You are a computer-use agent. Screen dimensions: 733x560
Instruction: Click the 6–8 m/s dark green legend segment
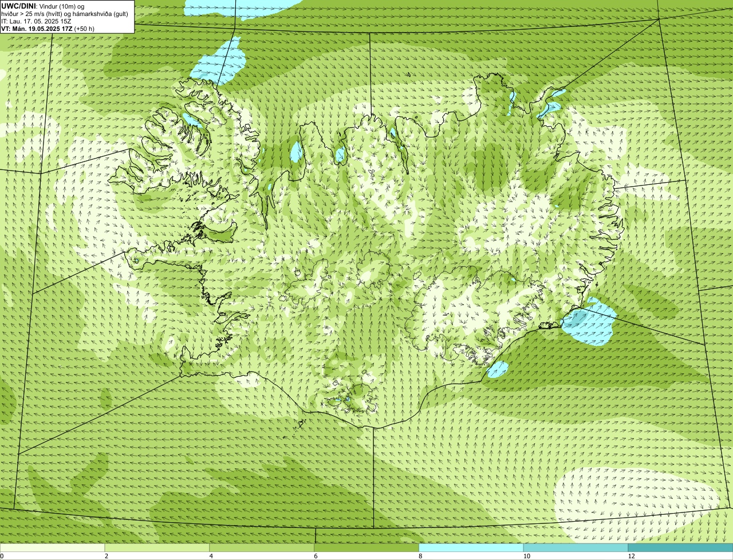366,548
